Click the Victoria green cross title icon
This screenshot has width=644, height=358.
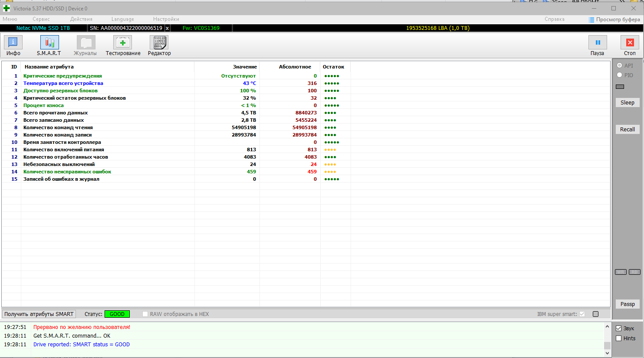[x=7, y=8]
